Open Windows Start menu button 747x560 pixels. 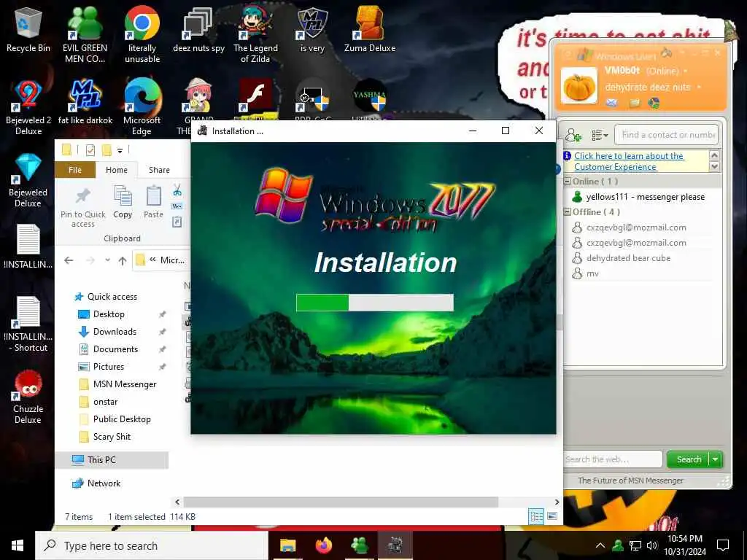coord(18,545)
